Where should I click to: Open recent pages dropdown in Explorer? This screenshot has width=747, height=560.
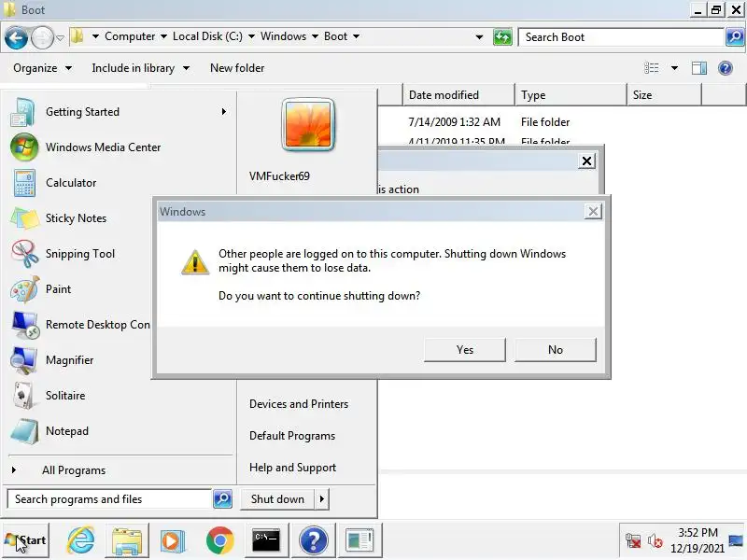pos(60,37)
